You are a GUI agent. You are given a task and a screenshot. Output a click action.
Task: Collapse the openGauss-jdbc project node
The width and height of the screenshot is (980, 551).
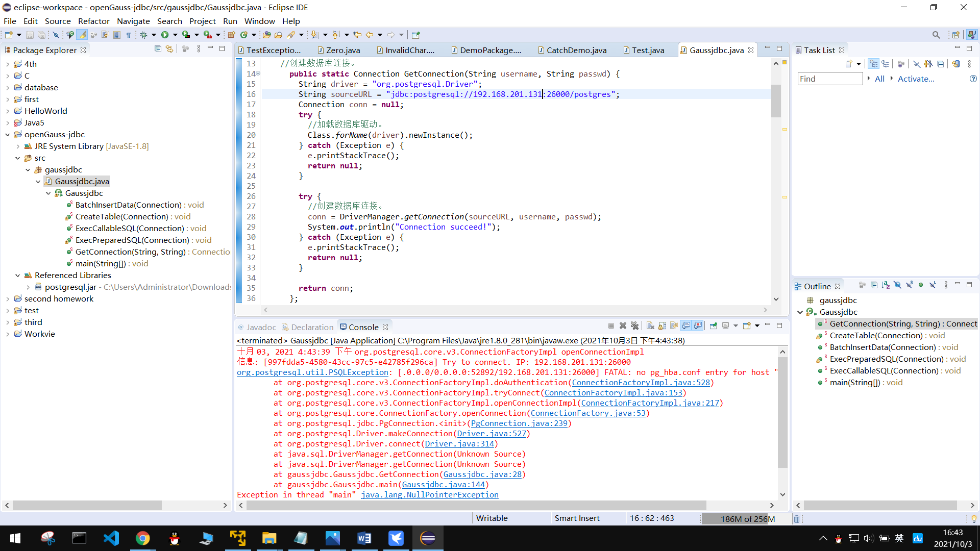[x=7, y=135]
